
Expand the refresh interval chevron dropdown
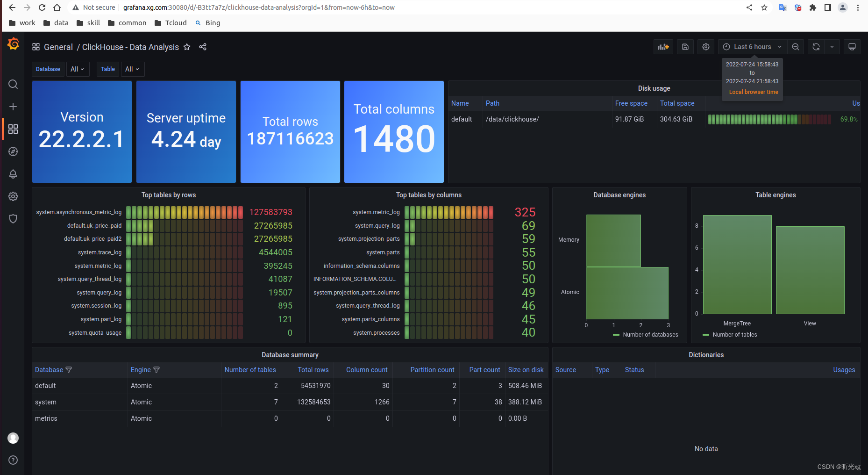[x=832, y=47]
